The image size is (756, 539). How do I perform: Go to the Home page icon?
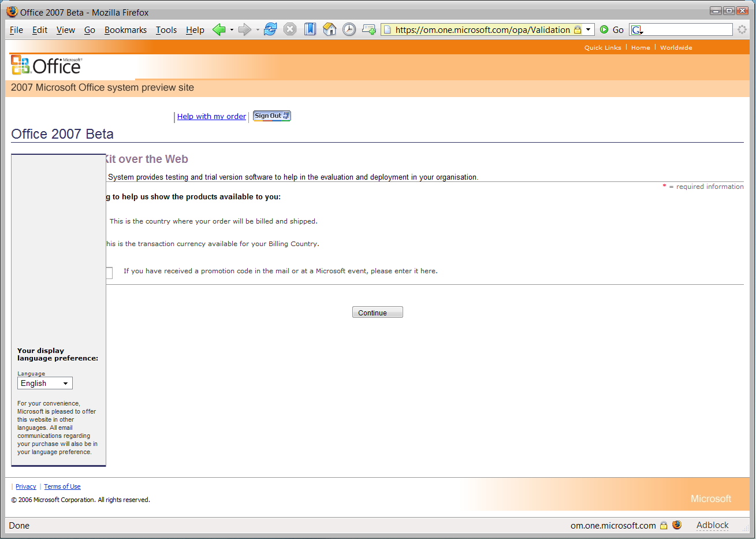click(x=329, y=29)
